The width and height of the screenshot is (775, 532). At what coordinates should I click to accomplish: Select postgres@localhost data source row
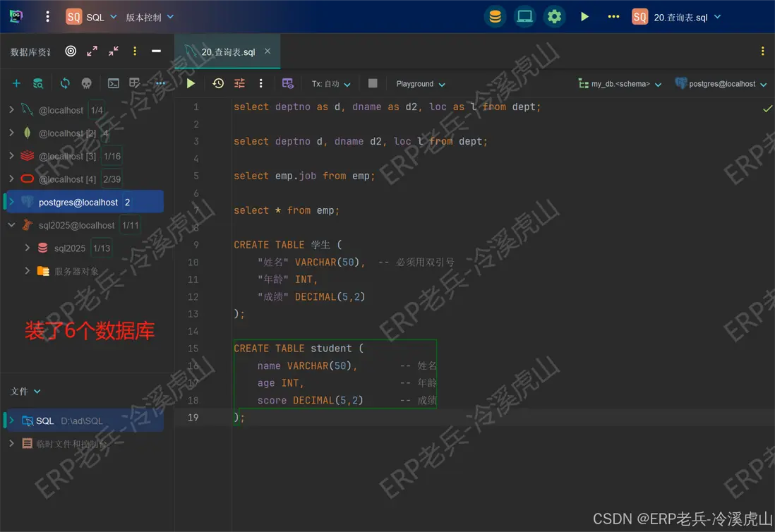[85, 202]
